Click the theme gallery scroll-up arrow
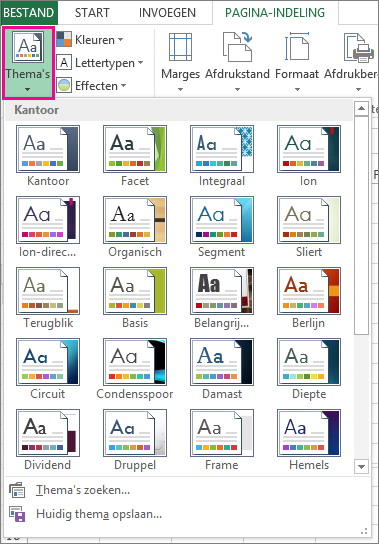 point(361,109)
